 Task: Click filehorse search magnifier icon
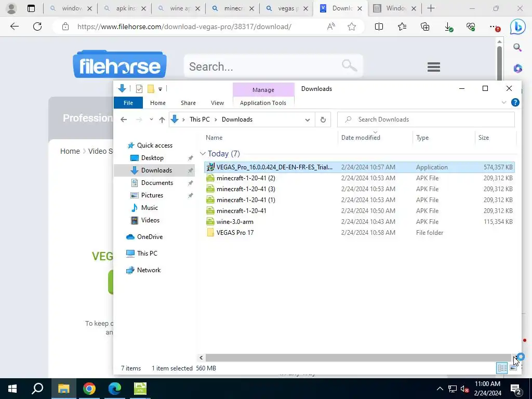click(350, 65)
